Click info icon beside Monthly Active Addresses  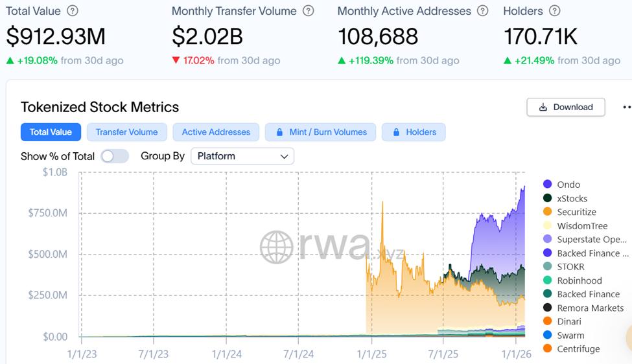(x=482, y=11)
